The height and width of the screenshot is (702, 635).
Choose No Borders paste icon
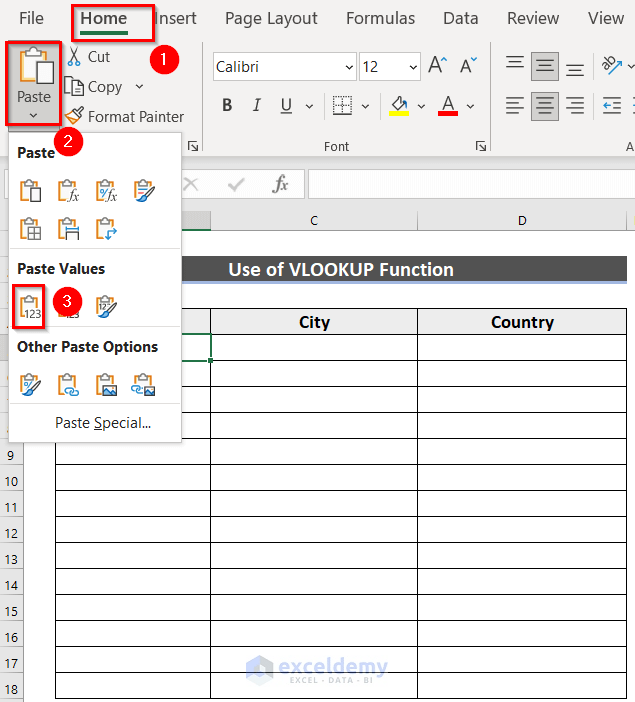30,229
